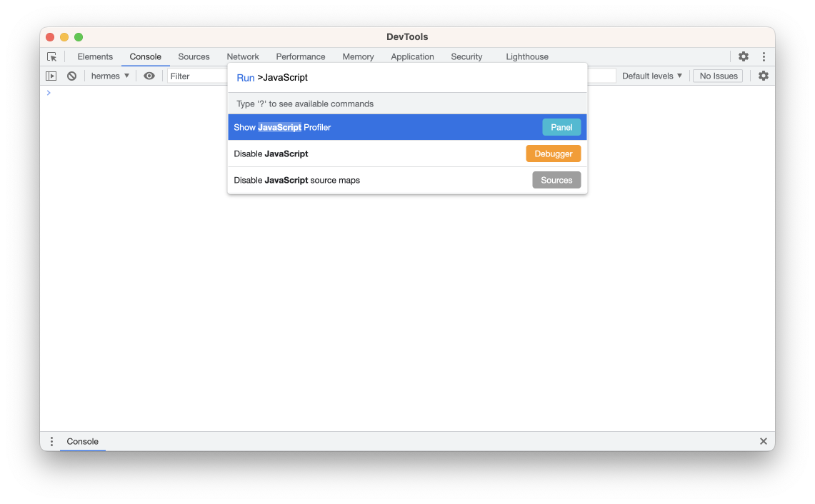Switch to the Memory tab
815x504 pixels.
pos(358,56)
